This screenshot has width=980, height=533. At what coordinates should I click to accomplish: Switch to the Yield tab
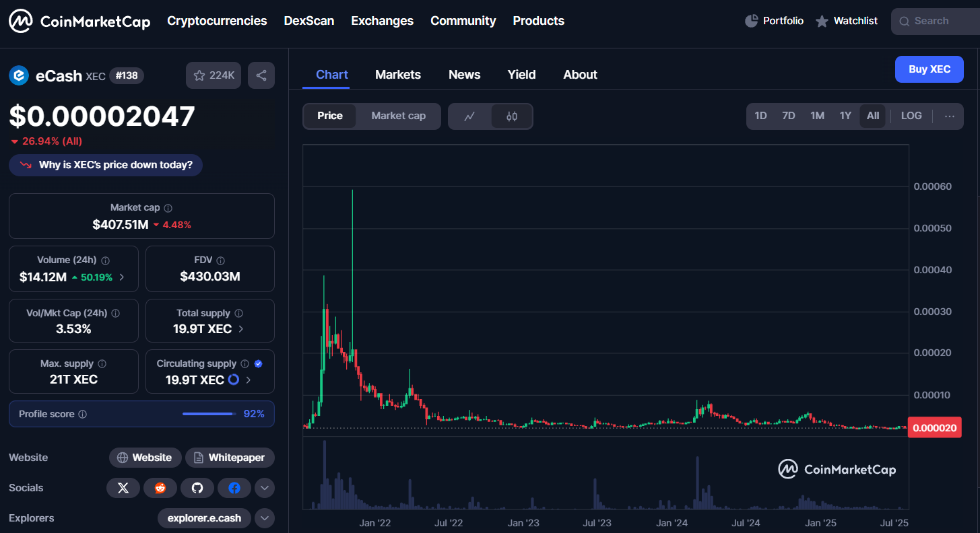[x=522, y=75]
